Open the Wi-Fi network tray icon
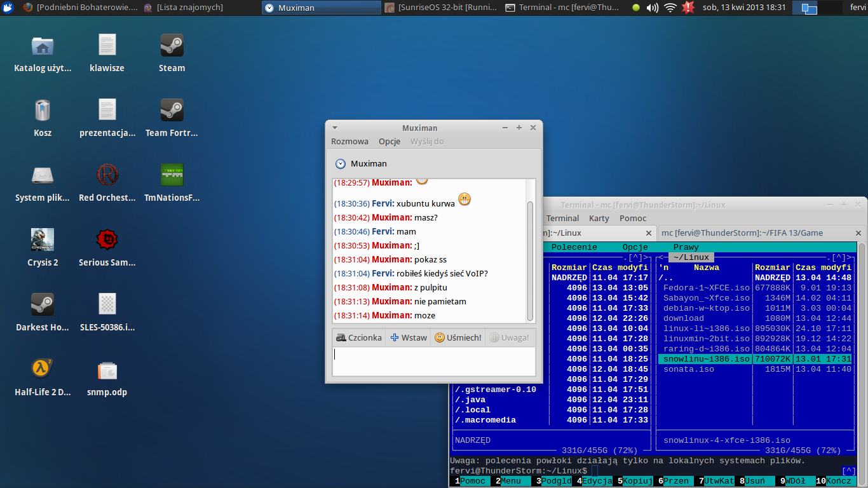The image size is (868, 488). pos(670,8)
